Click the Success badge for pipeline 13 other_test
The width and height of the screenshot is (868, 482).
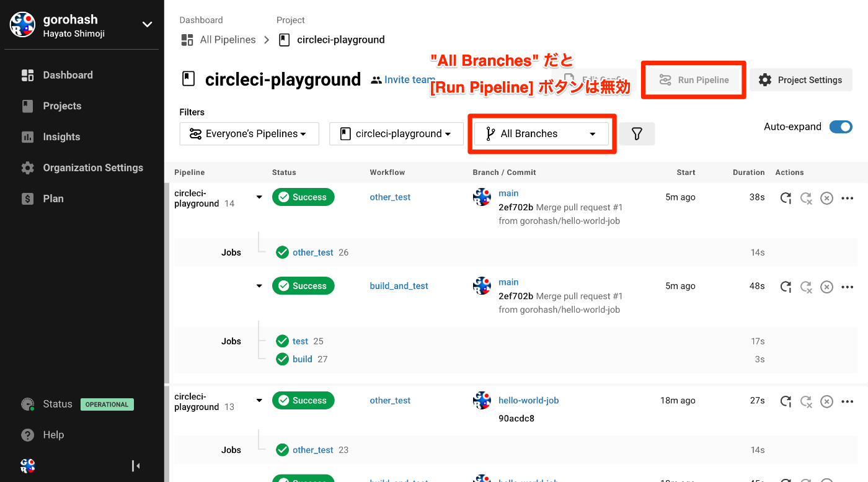(x=303, y=401)
